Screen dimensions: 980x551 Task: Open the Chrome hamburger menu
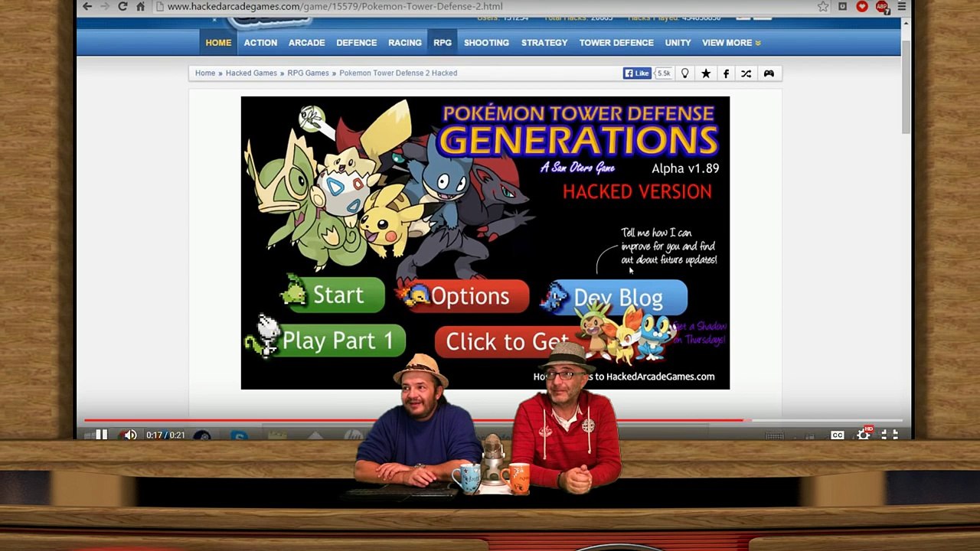[x=900, y=7]
